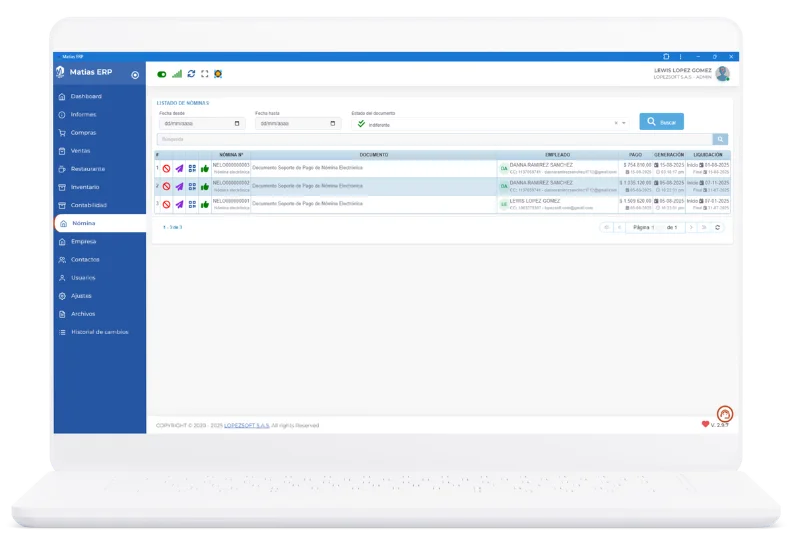The height and width of the screenshot is (544, 792).
Task: Send second payroll with paper plane icon
Action: (x=179, y=186)
